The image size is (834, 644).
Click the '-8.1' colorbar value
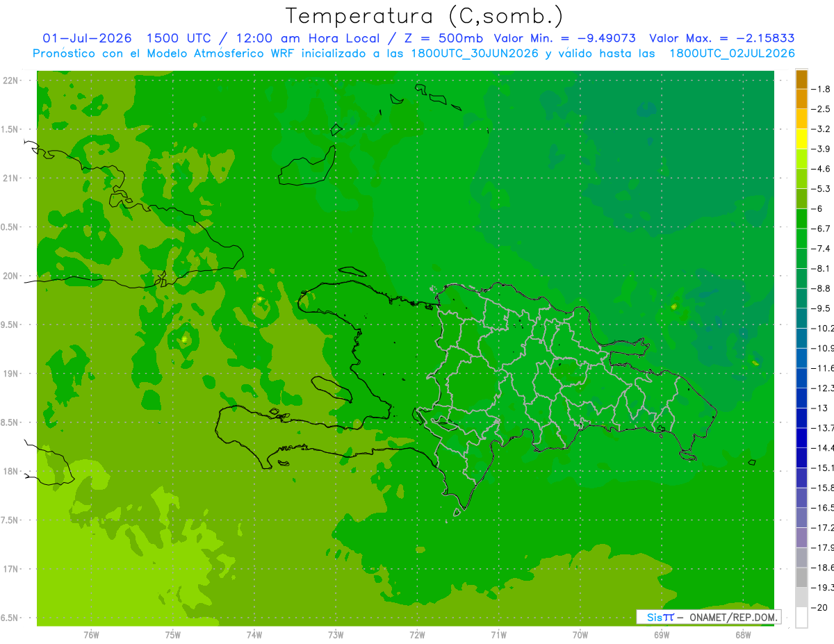coord(820,268)
